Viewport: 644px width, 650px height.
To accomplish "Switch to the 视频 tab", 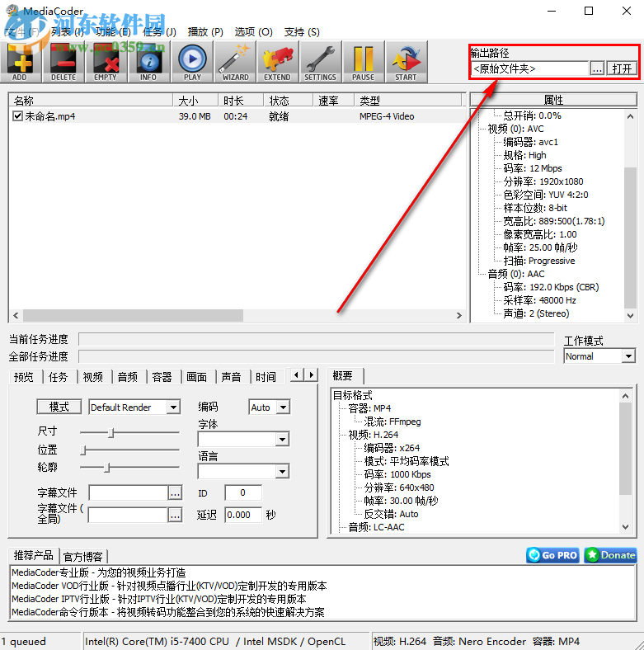I will [x=93, y=377].
